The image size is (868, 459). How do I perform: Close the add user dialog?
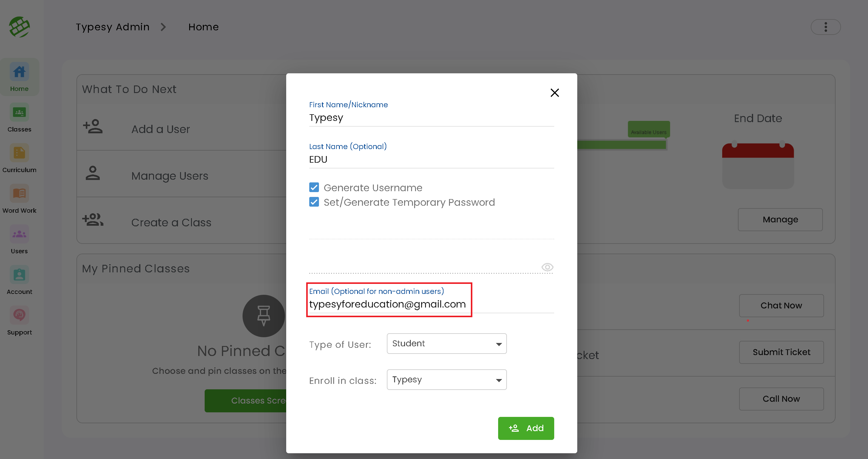pos(555,93)
